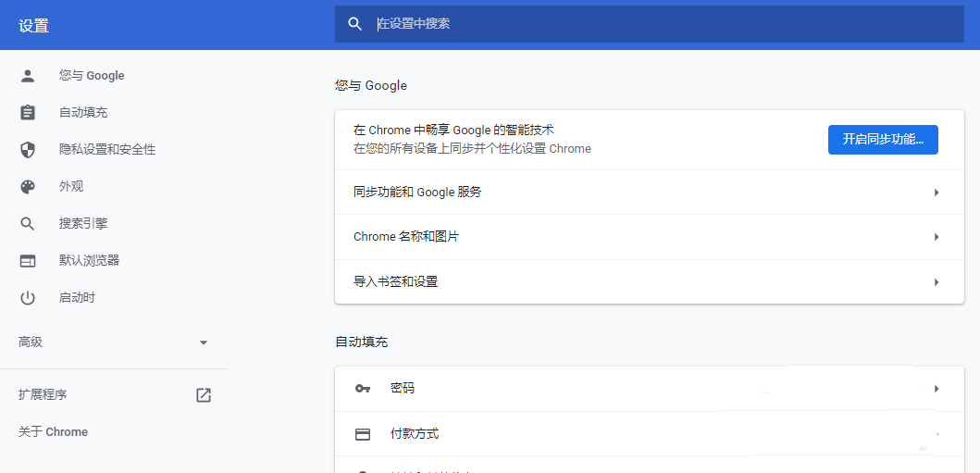Click the 开启同步功能... button
Image resolution: width=980 pixels, height=473 pixels.
click(x=883, y=140)
